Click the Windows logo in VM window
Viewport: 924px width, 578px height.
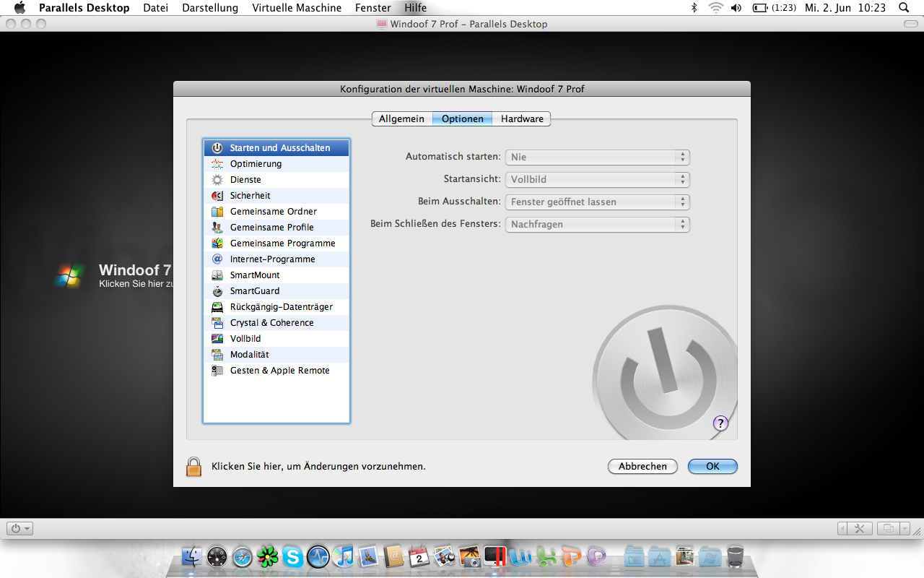[x=70, y=275]
